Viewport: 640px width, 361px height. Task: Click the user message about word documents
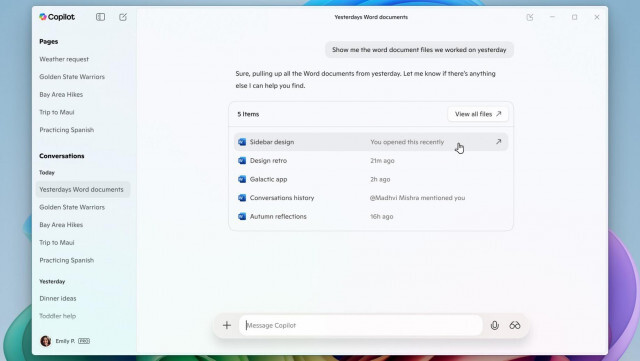tap(419, 50)
